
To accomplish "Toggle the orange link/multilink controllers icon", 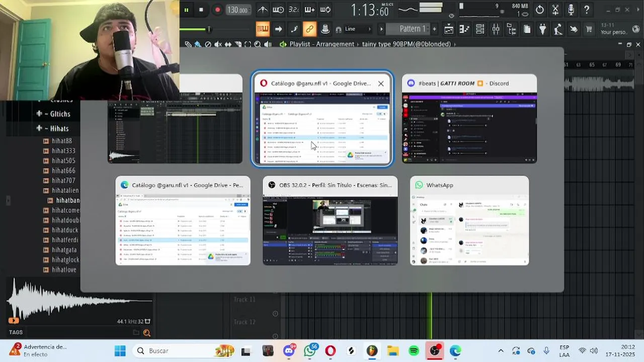I will click(x=309, y=29).
